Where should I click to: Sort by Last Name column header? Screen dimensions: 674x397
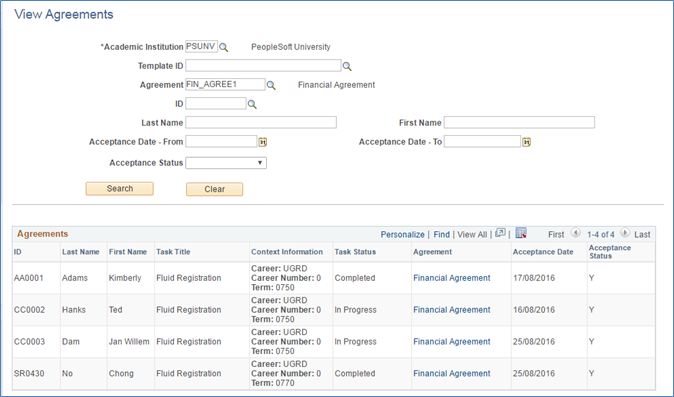(x=80, y=252)
